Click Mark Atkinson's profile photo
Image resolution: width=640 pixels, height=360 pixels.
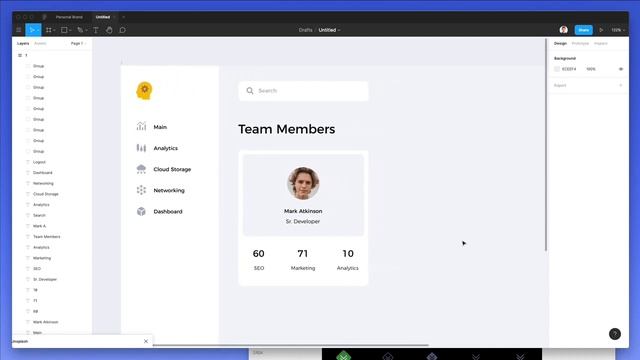303,183
